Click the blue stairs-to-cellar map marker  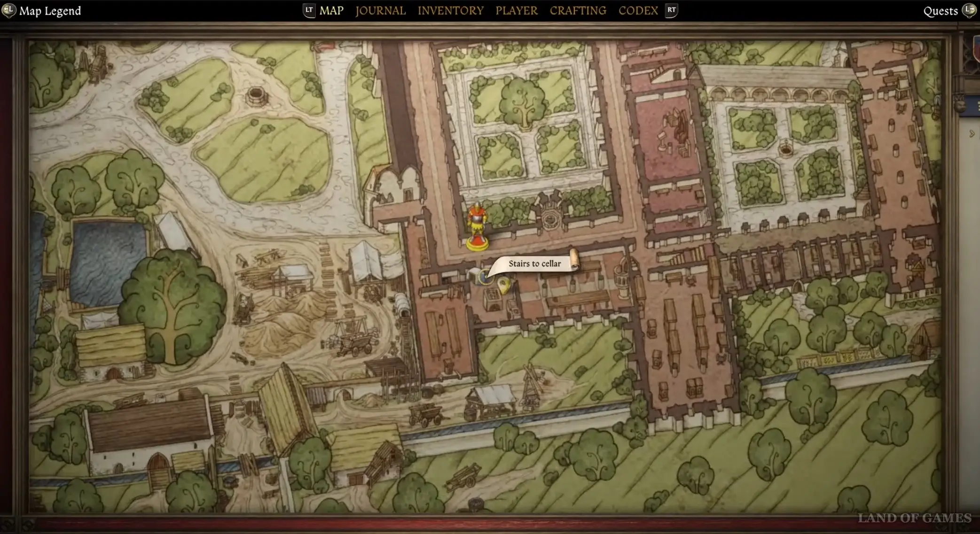[x=485, y=278]
